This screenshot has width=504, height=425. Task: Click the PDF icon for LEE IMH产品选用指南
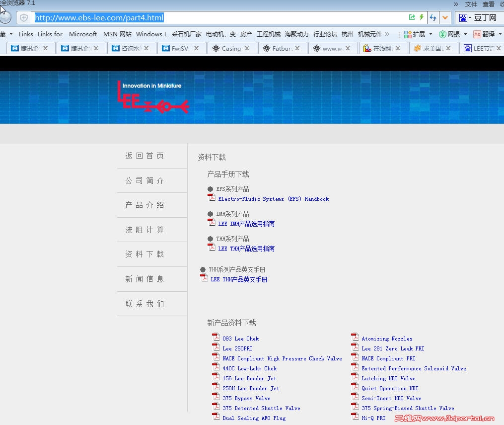(212, 222)
